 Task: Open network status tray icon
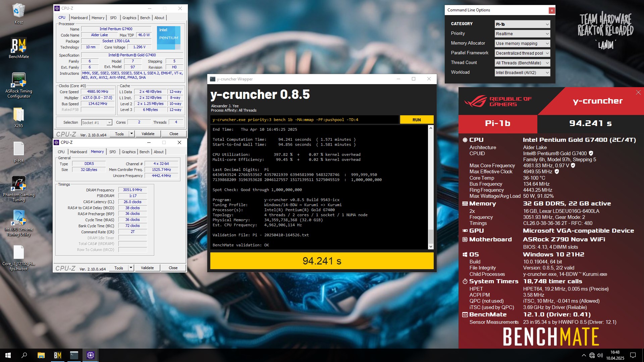592,355
